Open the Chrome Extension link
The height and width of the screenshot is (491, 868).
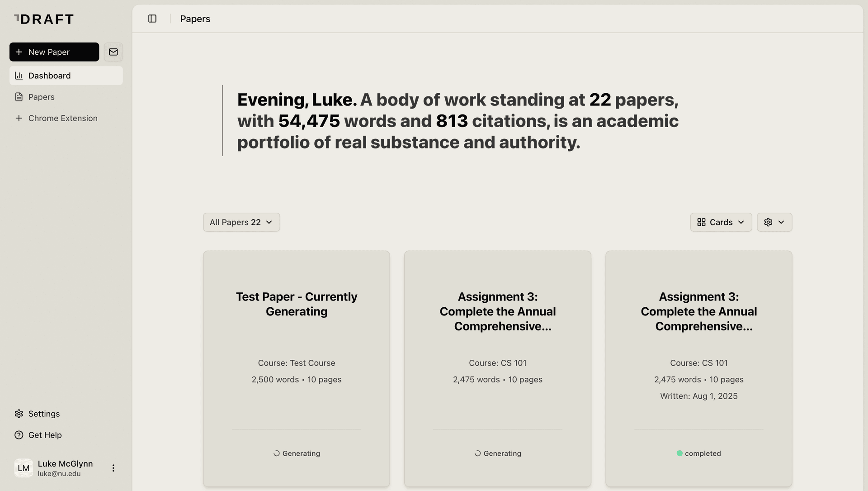(x=63, y=118)
